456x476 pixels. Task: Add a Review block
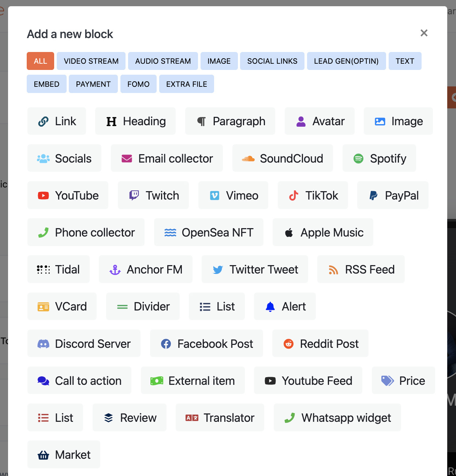click(130, 418)
